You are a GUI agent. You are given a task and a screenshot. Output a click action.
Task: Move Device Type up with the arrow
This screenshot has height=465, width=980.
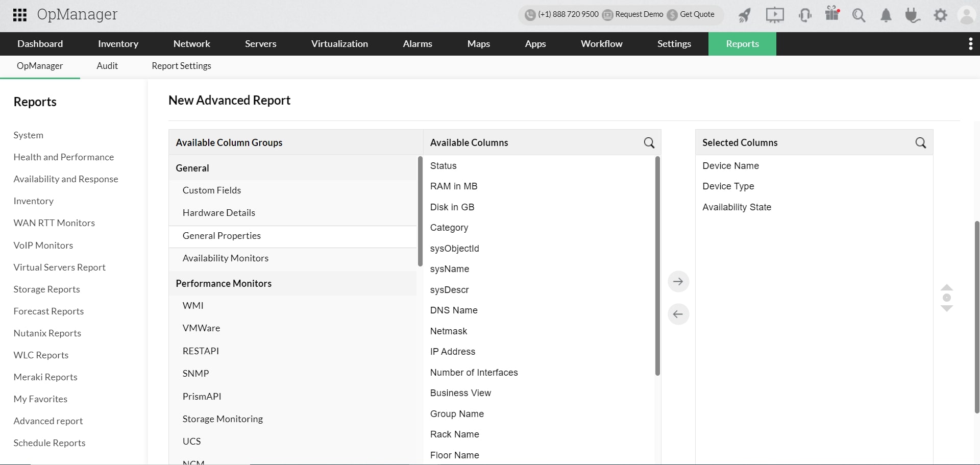(x=947, y=287)
